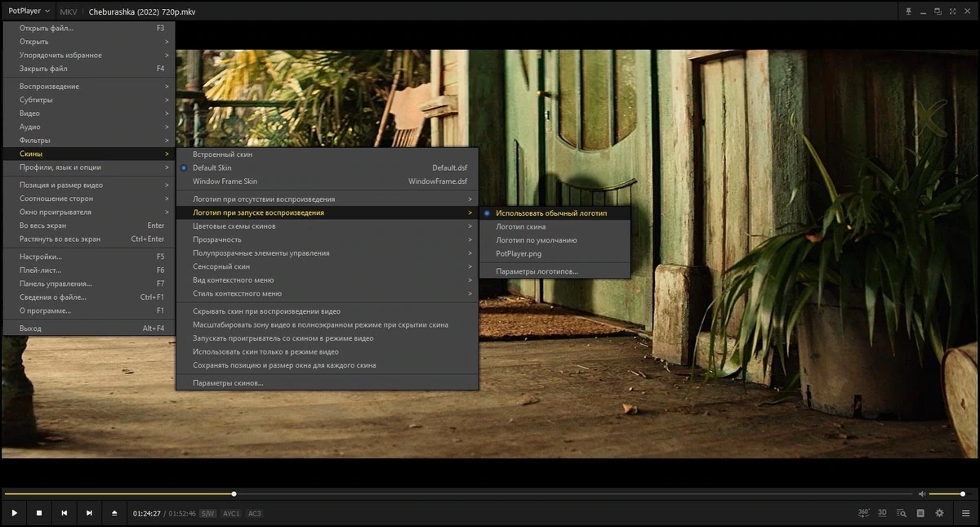This screenshot has height=527, width=980.
Task: Choose 'Логотип скина' option
Action: (x=555, y=226)
